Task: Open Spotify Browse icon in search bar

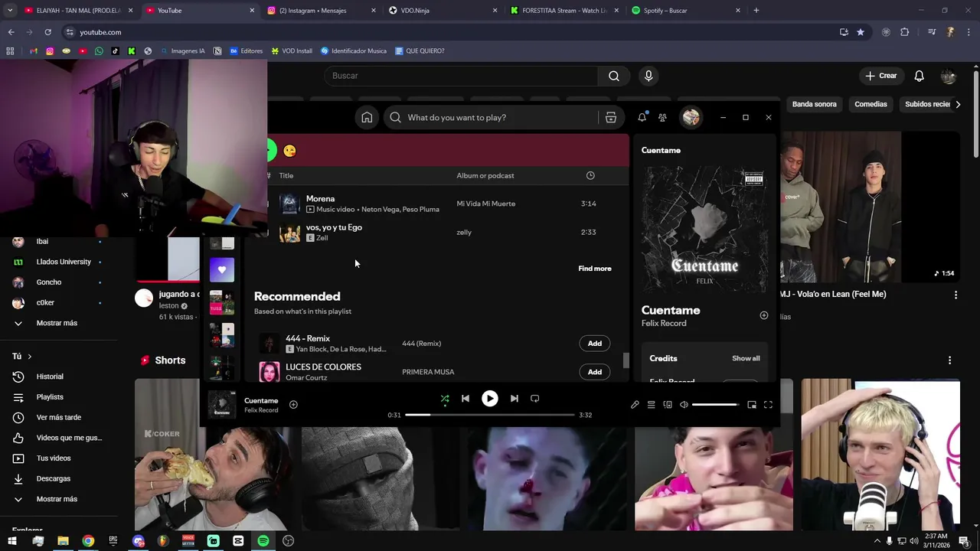Action: [610, 117]
